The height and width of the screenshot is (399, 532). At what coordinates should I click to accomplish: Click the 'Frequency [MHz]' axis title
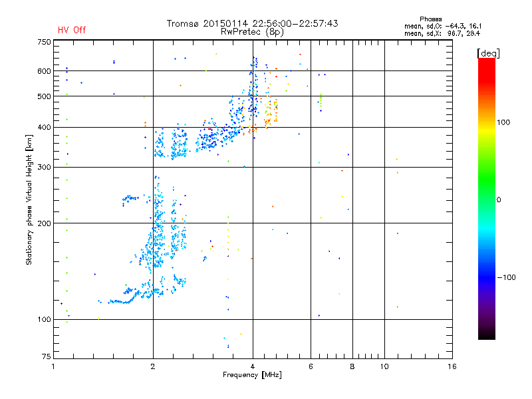click(252, 375)
